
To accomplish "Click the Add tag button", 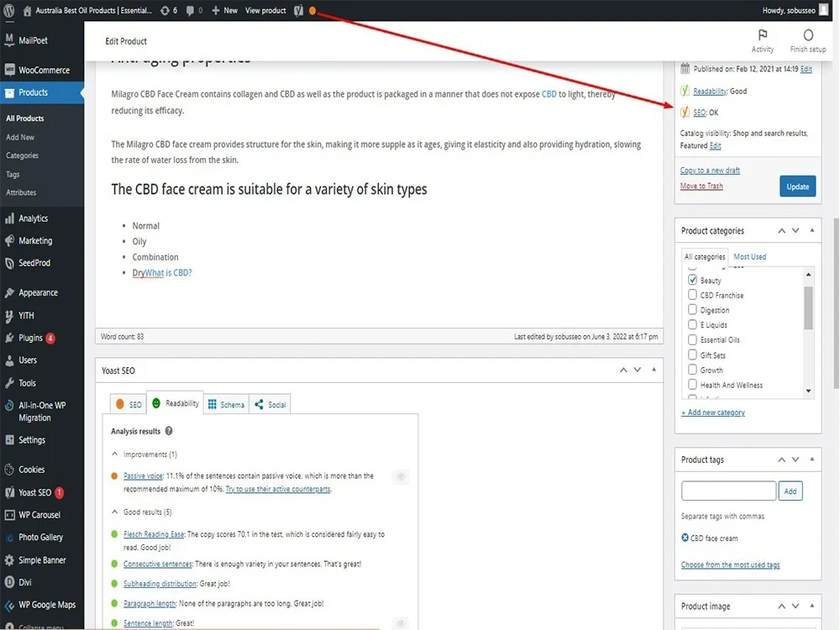I will [790, 491].
